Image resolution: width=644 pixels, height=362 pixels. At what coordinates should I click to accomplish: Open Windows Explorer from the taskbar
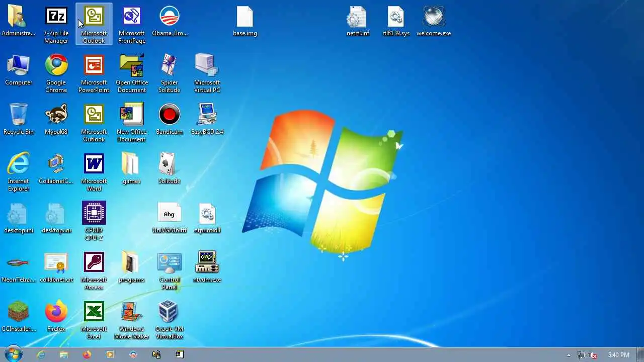tap(64, 354)
